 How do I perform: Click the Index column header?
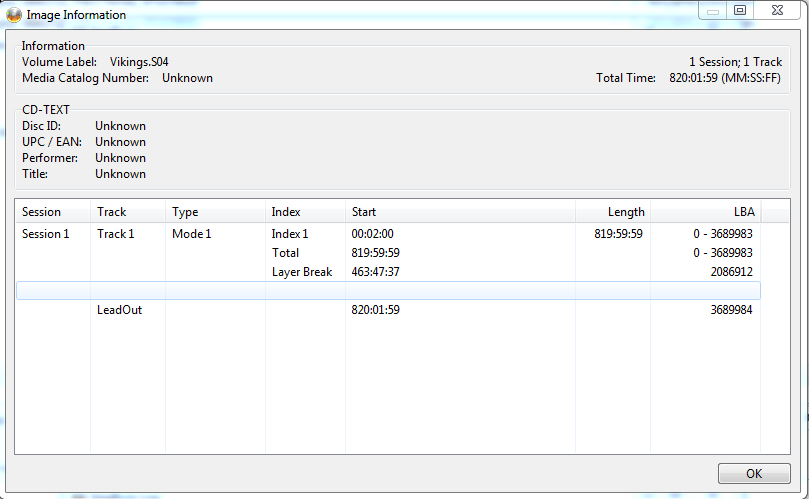(305, 212)
